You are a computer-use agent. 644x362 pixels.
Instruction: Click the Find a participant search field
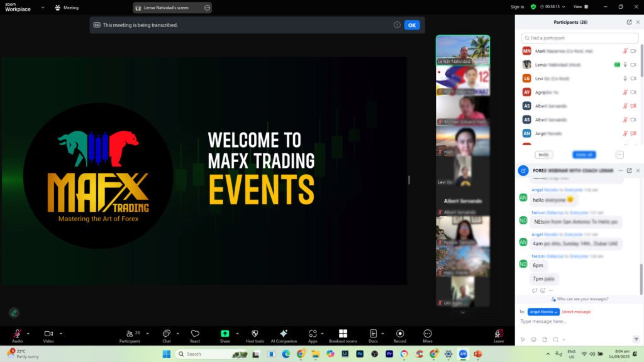pos(579,38)
